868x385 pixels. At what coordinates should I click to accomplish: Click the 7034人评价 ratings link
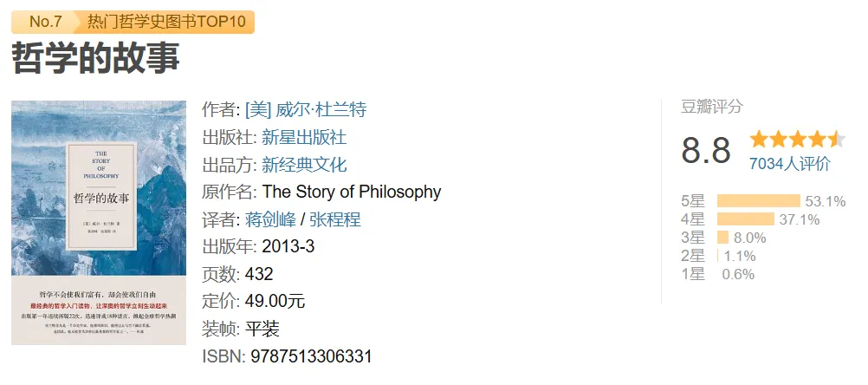click(789, 163)
